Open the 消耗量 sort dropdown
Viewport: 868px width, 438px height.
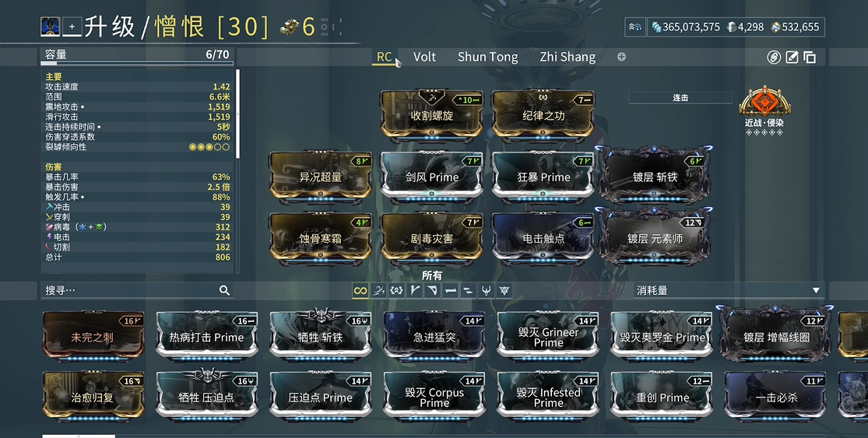[728, 290]
